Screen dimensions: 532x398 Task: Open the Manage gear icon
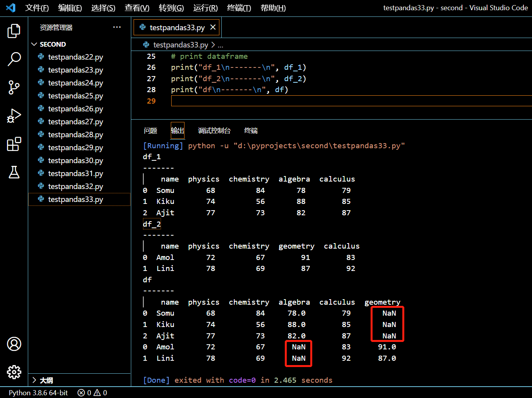pyautogui.click(x=14, y=372)
